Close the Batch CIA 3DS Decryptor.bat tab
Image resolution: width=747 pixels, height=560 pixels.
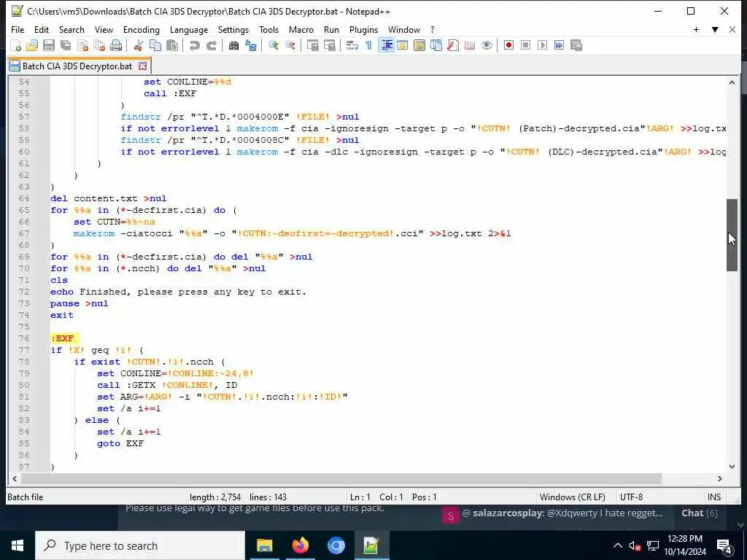click(x=142, y=66)
